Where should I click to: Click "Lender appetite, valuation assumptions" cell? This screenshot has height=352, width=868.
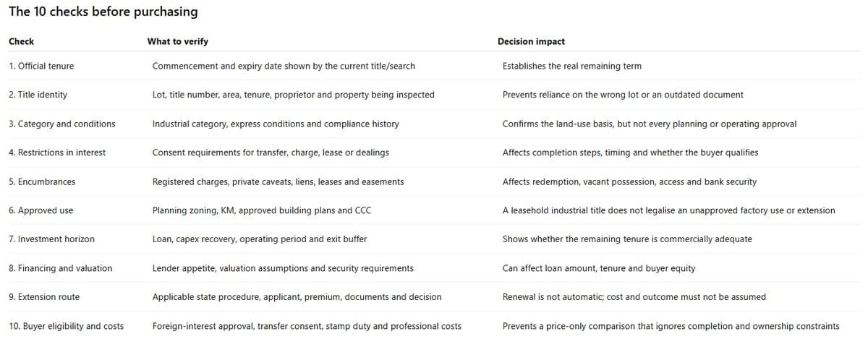tap(283, 268)
